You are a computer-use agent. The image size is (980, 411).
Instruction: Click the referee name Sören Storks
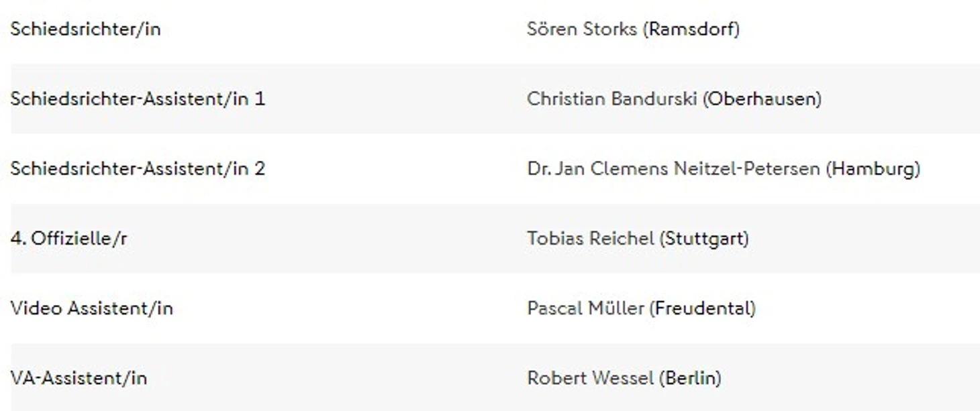[581, 29]
